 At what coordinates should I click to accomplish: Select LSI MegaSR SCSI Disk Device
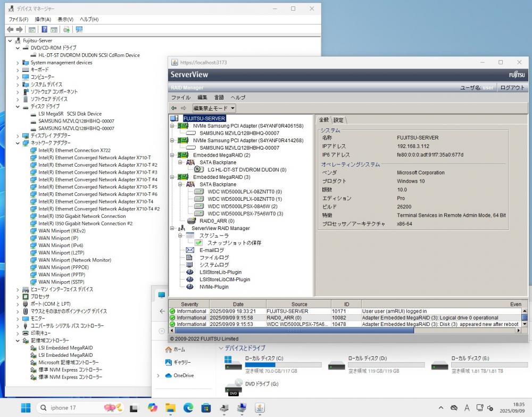[x=70, y=114]
